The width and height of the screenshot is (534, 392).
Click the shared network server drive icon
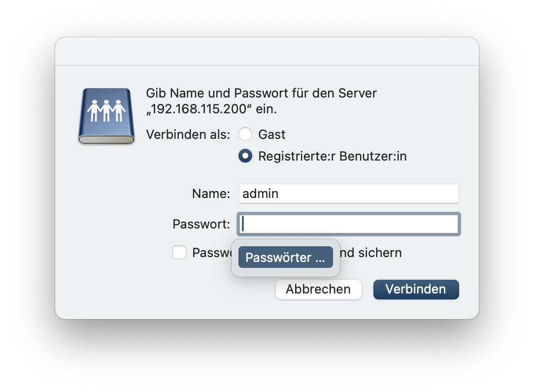click(x=106, y=116)
